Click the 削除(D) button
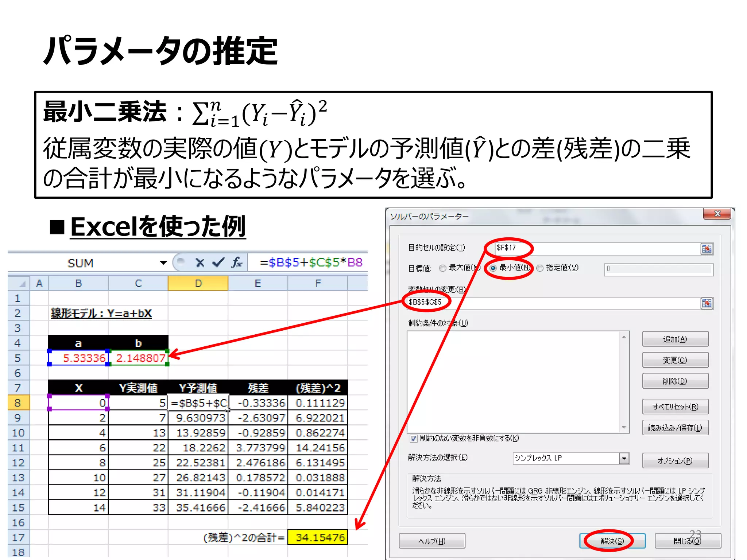This screenshot has height=560, width=747. coord(675,381)
